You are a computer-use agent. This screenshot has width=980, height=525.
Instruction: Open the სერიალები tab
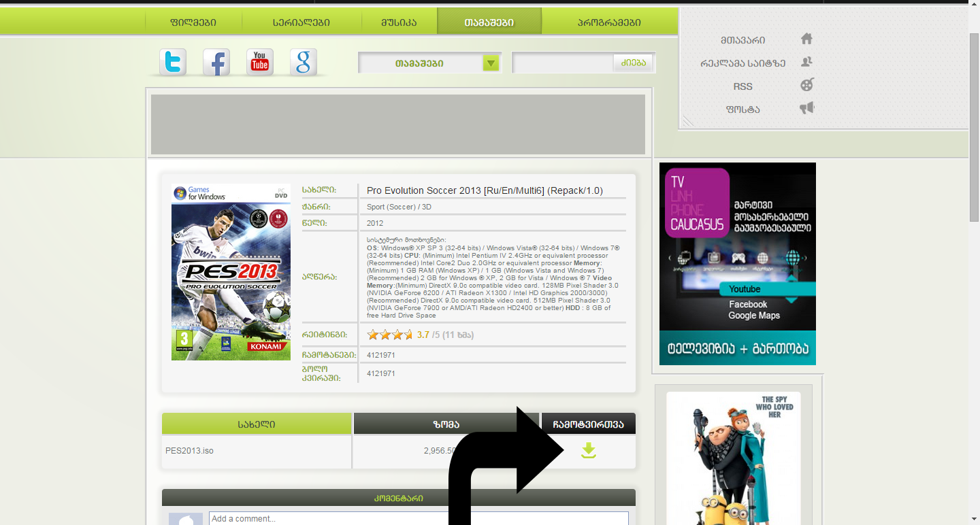[x=301, y=22]
